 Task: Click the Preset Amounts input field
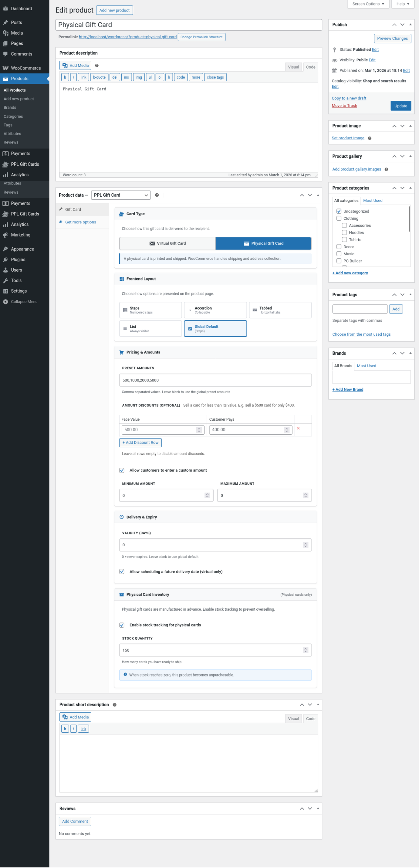coord(215,380)
